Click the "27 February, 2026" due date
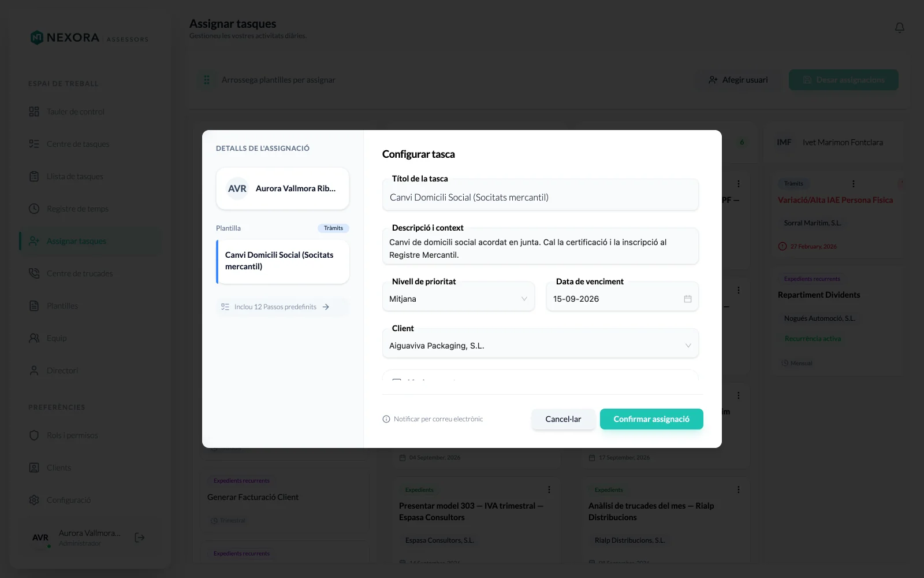This screenshot has height=578, width=924. (x=813, y=246)
